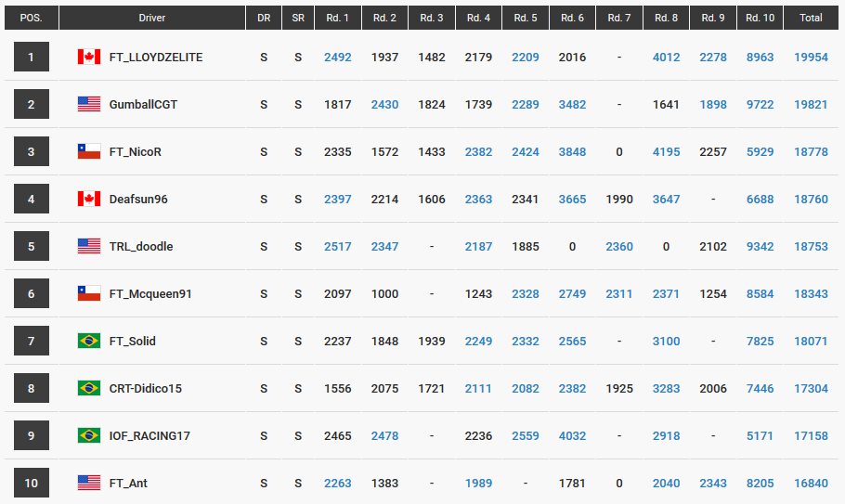Click the US flag next to GumballCGT

point(89,104)
